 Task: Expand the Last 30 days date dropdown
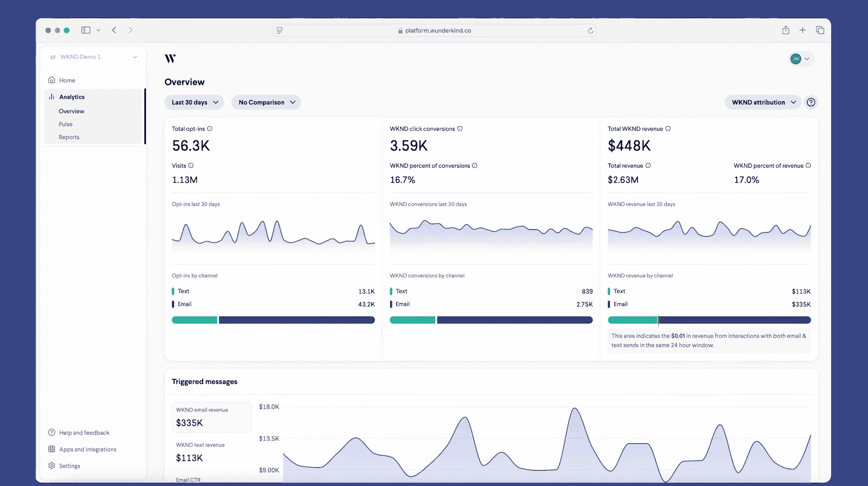coord(195,102)
